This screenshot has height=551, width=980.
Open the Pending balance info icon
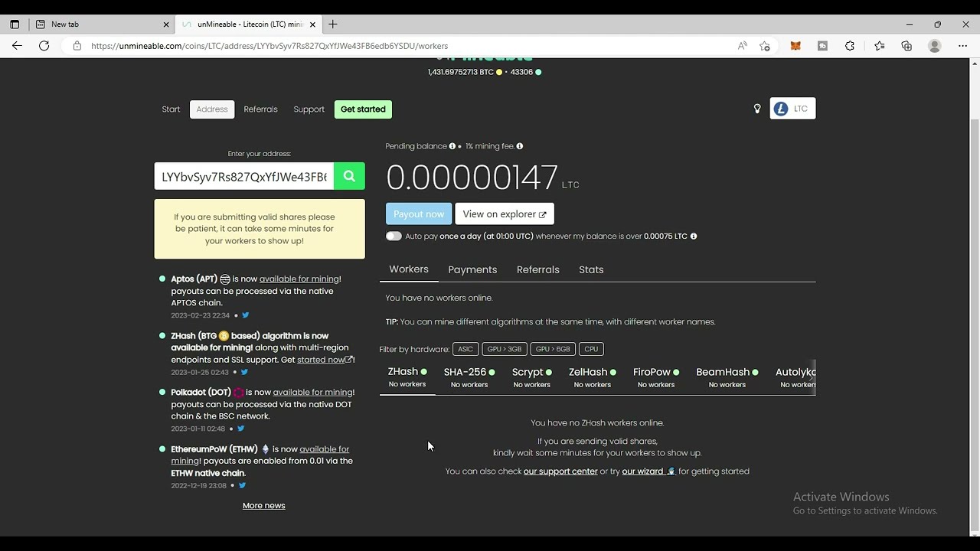pyautogui.click(x=452, y=146)
